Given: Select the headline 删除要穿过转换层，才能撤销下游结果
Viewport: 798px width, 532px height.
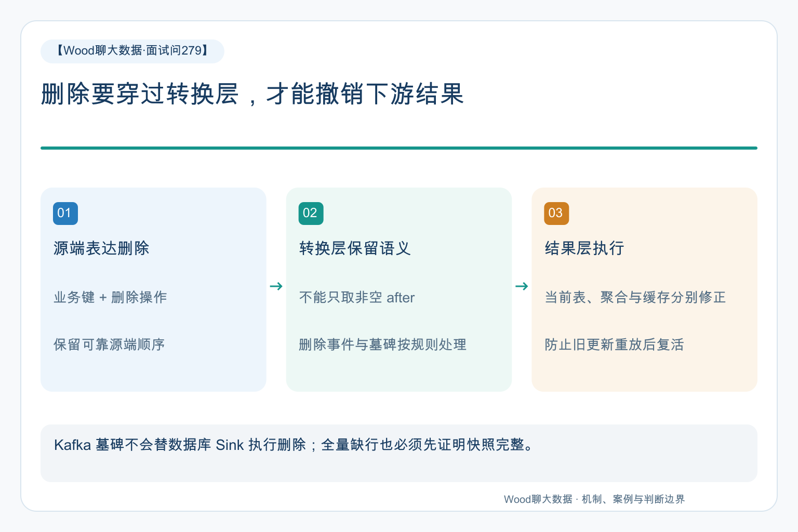Looking at the screenshot, I should (x=252, y=94).
